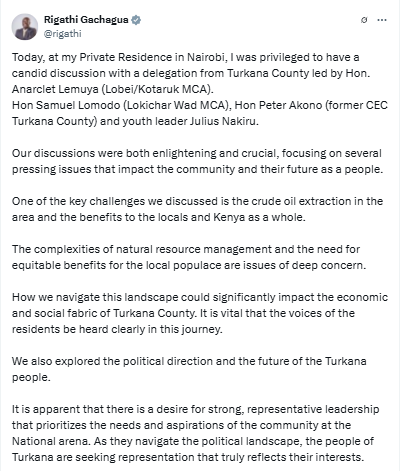Screen dimensions: 408x471
Task: Click the line "area and the benefits to the locals"
Action: tap(159, 217)
